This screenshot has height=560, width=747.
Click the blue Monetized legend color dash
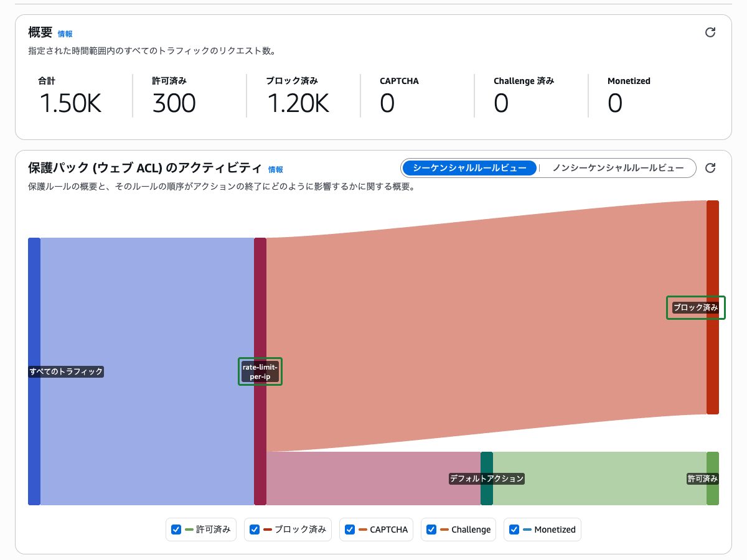point(527,530)
